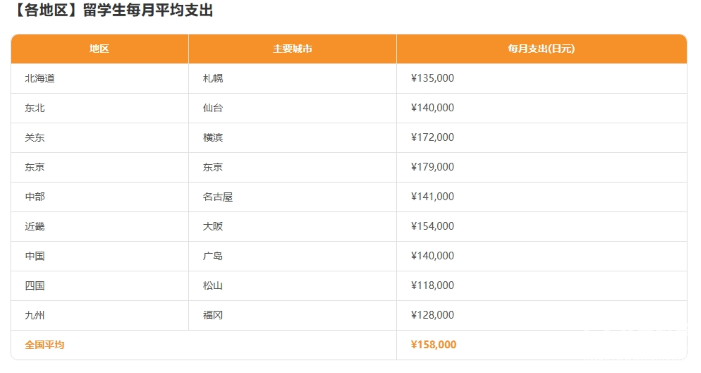This screenshot has width=701, height=373.
Task: Select the 大阪 city cell
Action: tap(292, 226)
